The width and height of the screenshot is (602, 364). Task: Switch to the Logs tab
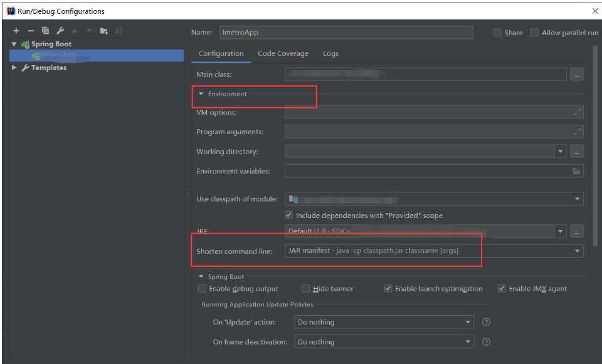pyautogui.click(x=330, y=53)
